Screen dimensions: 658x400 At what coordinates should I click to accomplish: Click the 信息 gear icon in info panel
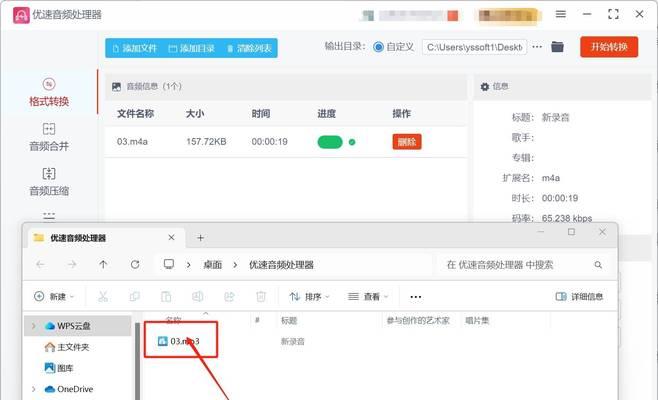coord(485,86)
